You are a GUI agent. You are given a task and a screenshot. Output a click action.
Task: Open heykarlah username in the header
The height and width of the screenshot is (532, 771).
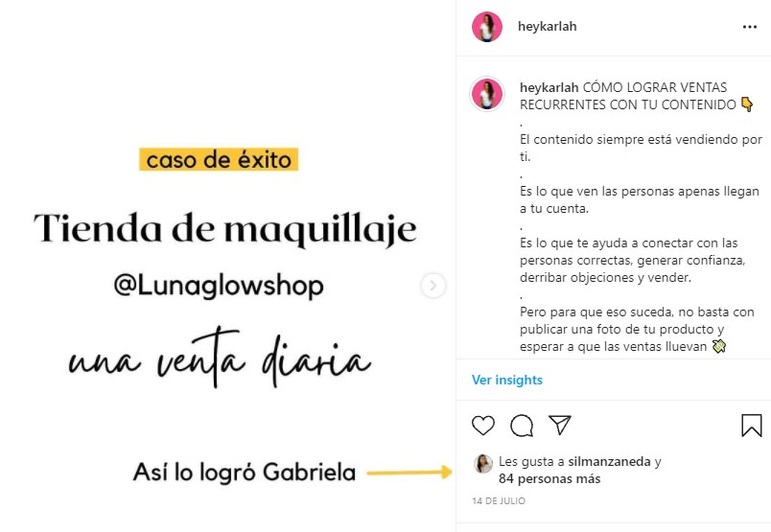coord(547,27)
